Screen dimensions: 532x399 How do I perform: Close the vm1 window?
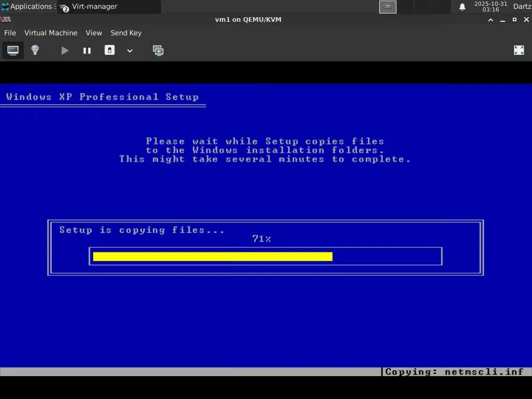526,20
